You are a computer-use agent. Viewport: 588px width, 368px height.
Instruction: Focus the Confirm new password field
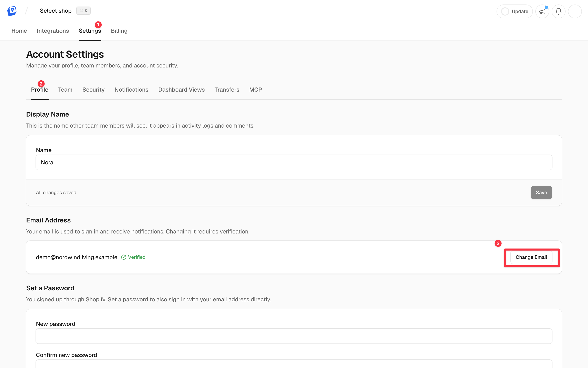click(294, 364)
